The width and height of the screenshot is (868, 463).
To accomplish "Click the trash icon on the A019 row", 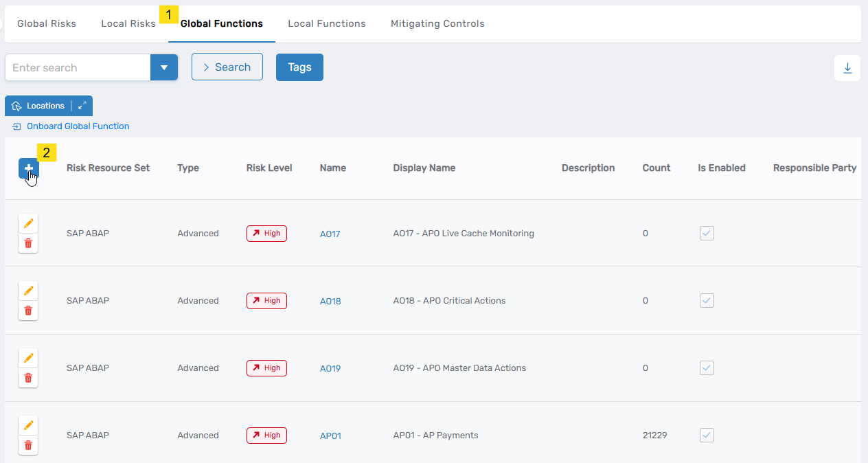I will pyautogui.click(x=28, y=377).
